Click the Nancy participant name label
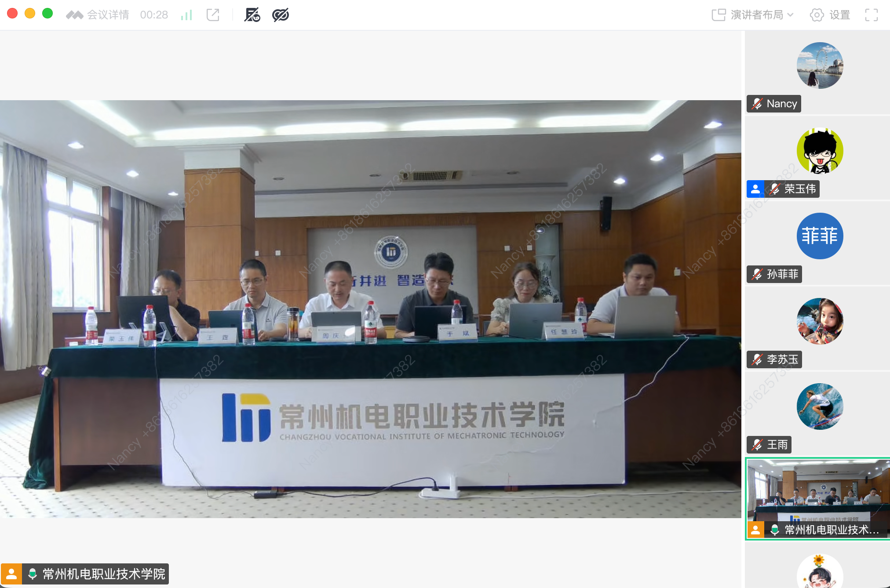The image size is (890, 588). [782, 104]
